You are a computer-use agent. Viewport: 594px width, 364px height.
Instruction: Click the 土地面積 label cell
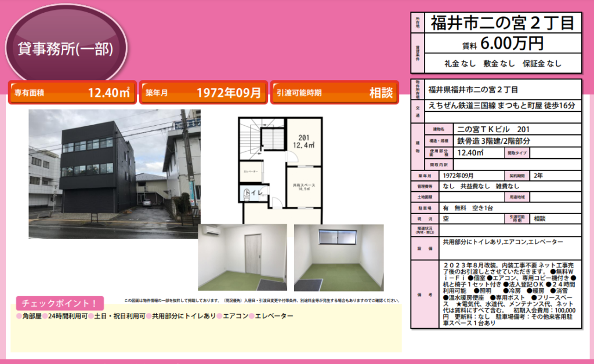[x=425, y=196]
